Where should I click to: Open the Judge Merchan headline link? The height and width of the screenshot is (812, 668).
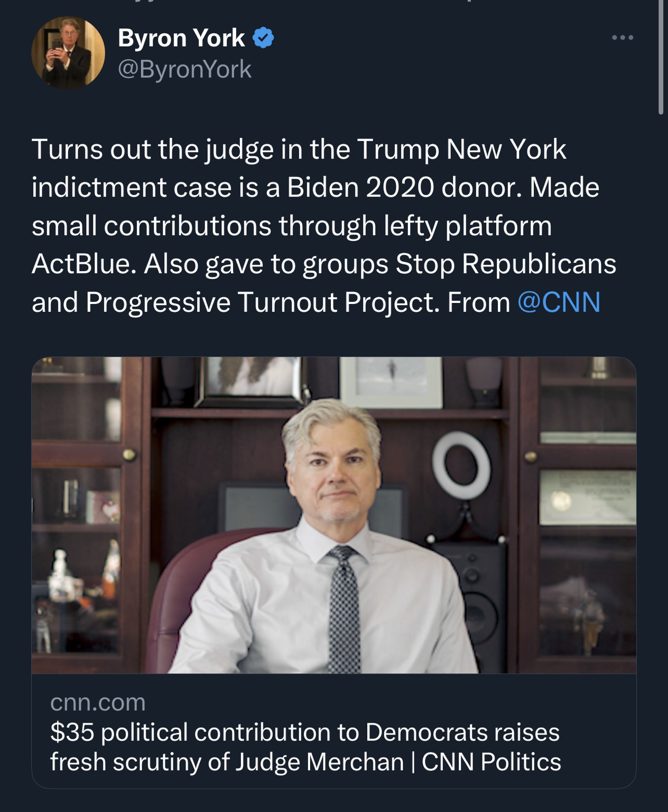(x=305, y=747)
